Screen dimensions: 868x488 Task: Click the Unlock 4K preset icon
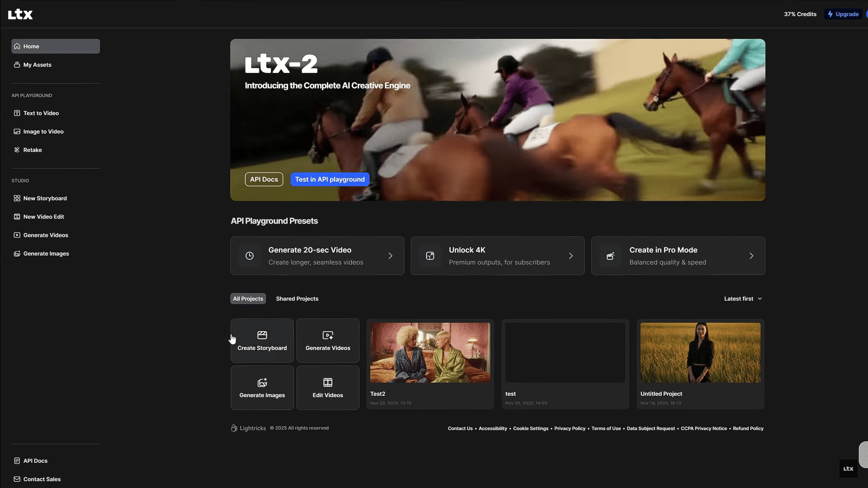point(430,256)
